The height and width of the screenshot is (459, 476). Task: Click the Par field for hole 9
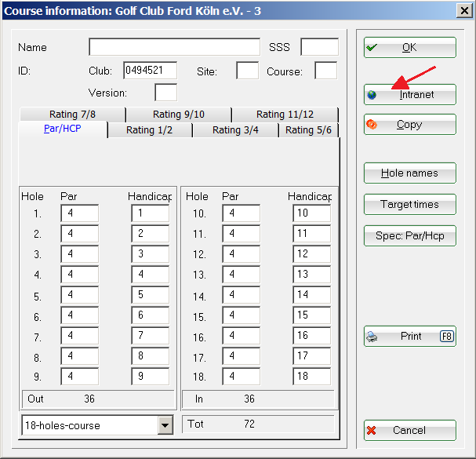(x=79, y=377)
